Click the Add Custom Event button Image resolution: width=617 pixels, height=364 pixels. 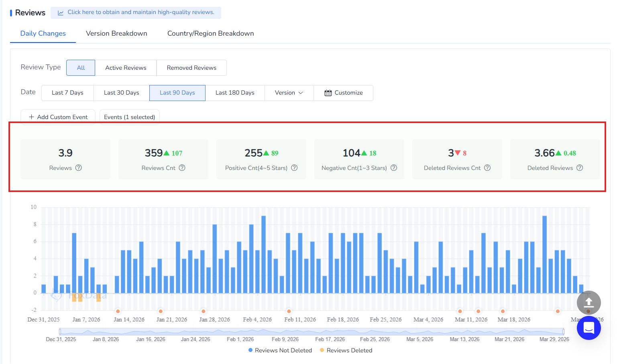click(x=58, y=117)
